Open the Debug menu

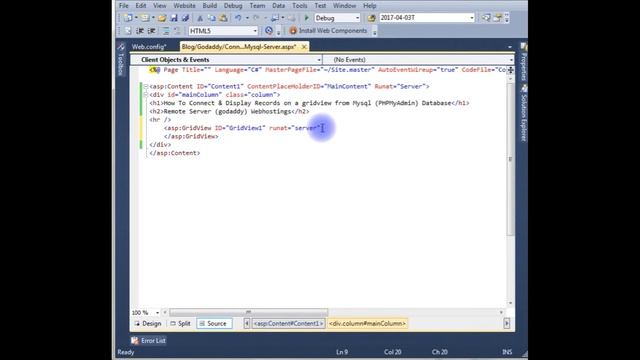point(233,6)
